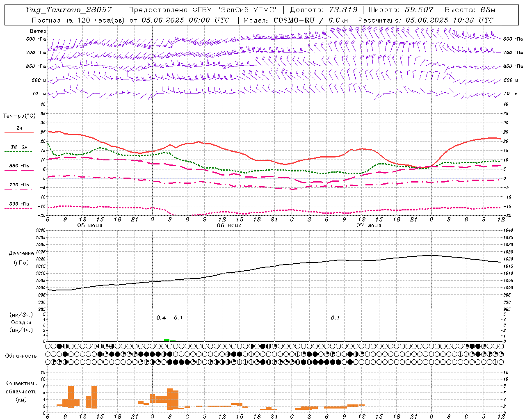525x420 pixels.
Task: Click the Td 2м legend label
Action: coord(19,147)
